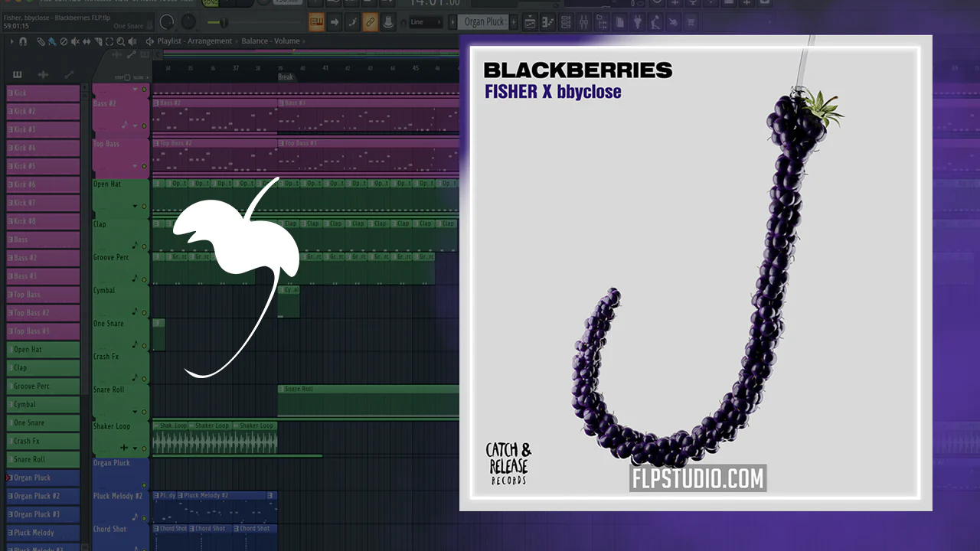The width and height of the screenshot is (980, 551).
Task: Click the plus button beside Organ Pluck
Action: pyautogui.click(x=514, y=22)
